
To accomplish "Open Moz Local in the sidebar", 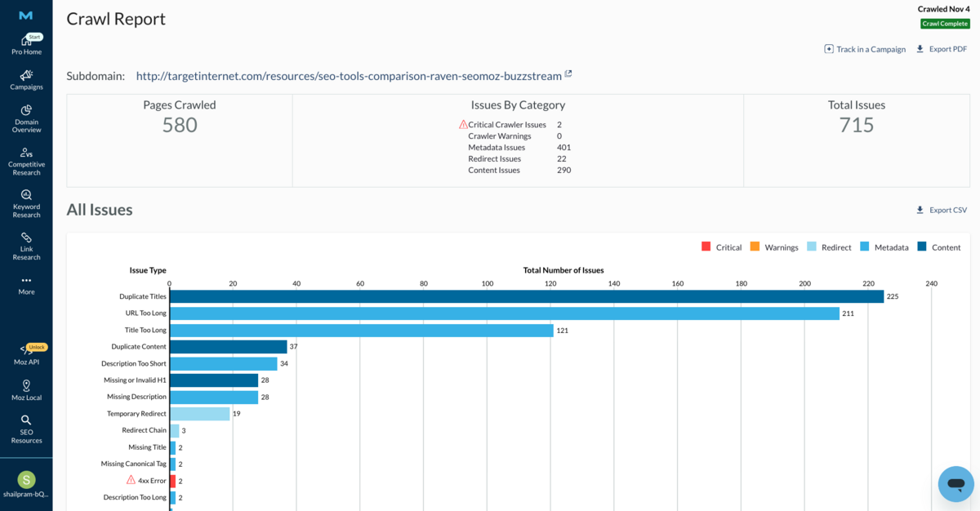I will [x=26, y=390].
